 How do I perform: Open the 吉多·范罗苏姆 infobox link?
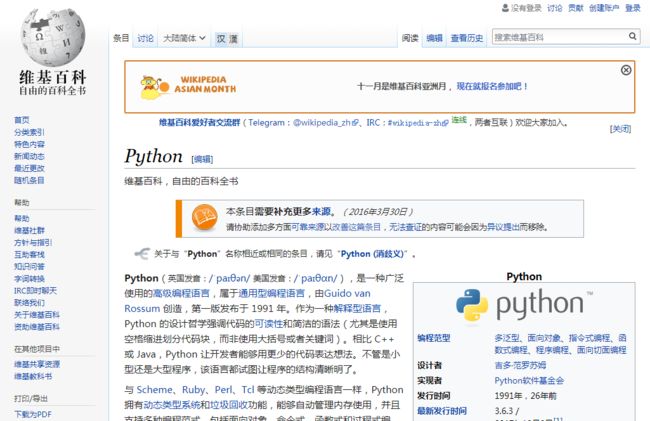pyautogui.click(x=520, y=365)
